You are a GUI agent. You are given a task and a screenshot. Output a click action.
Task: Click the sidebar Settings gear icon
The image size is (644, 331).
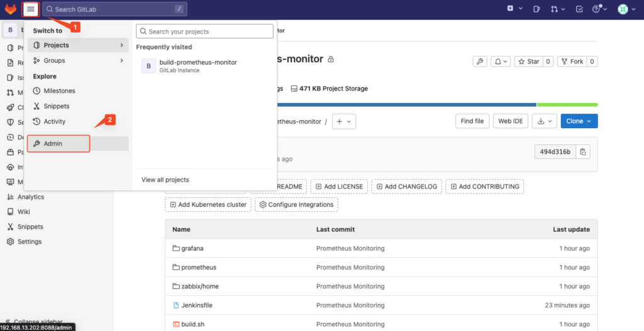click(11, 242)
